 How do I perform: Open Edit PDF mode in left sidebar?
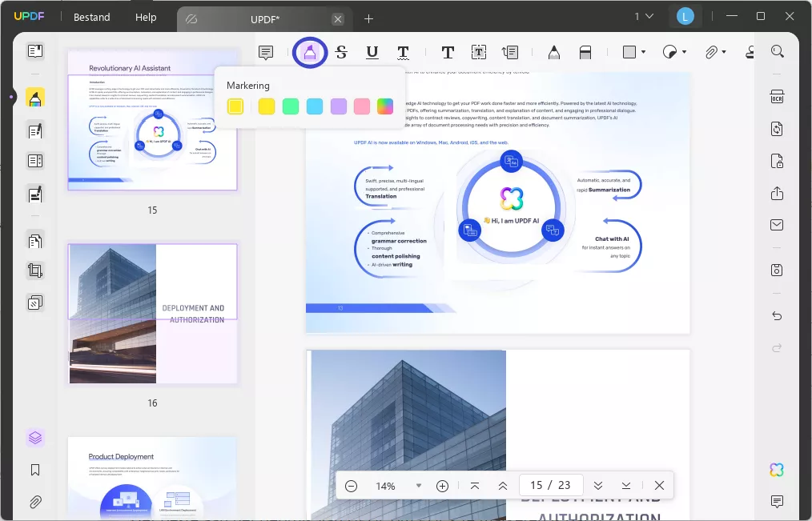35,131
